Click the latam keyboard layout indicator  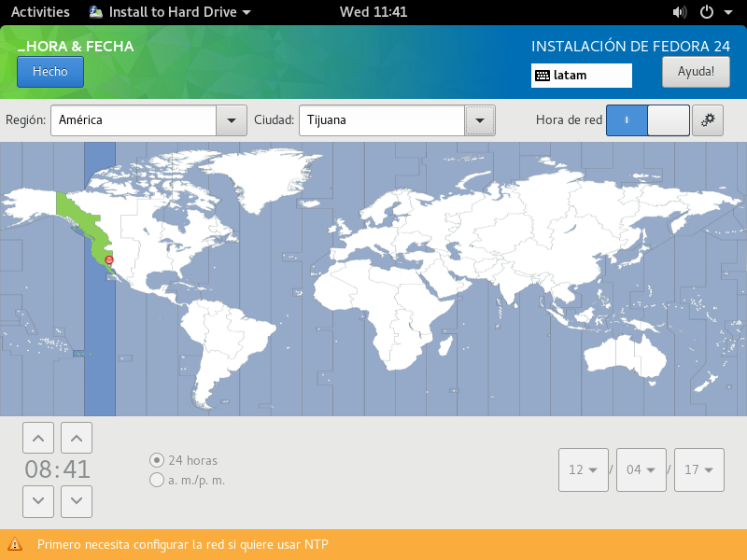581,76
